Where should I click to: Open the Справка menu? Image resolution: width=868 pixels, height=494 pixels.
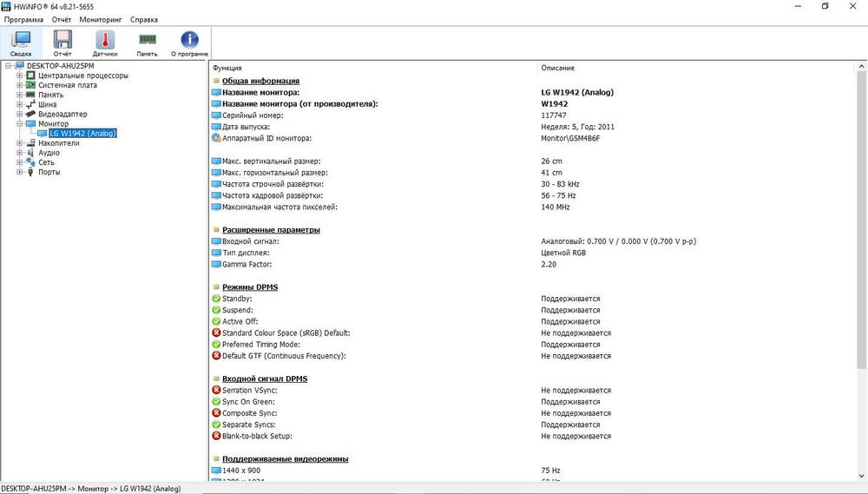coord(144,19)
